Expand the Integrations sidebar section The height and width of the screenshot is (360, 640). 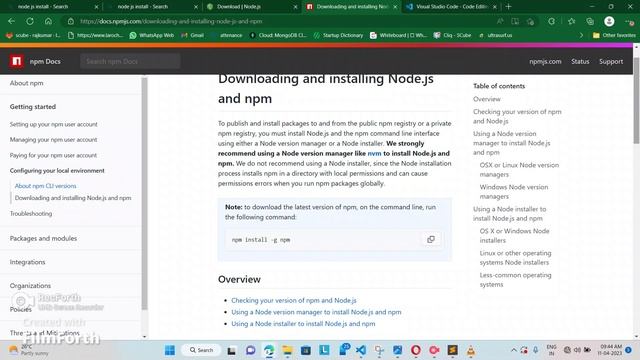(x=27, y=262)
